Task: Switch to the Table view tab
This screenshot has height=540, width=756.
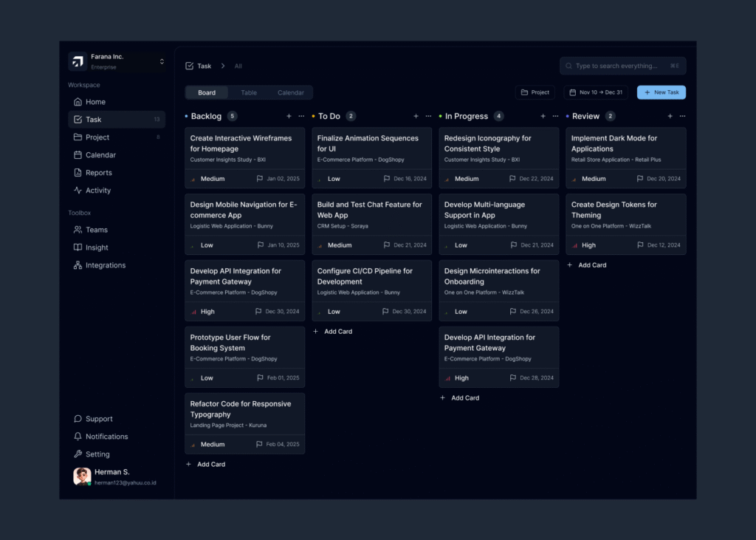Action: click(249, 92)
